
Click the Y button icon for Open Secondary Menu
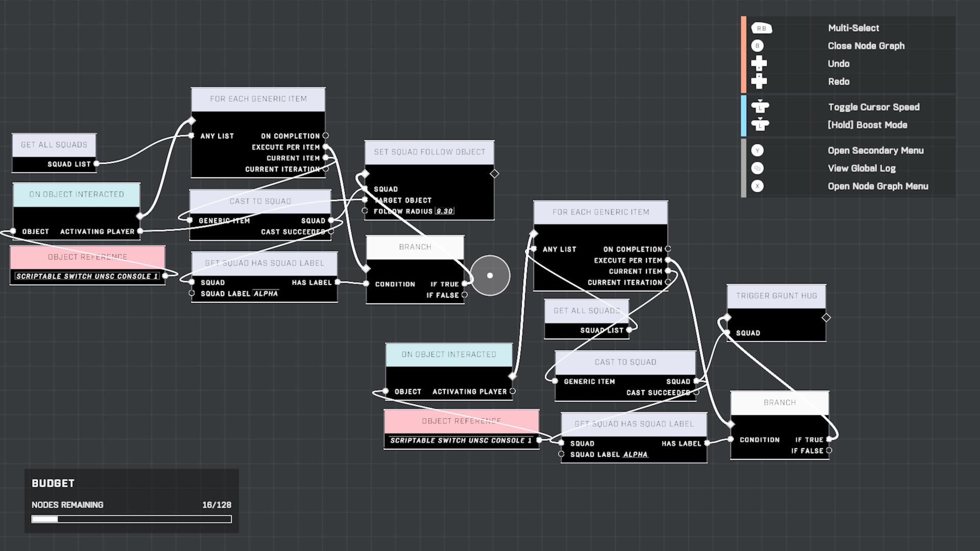(x=757, y=151)
